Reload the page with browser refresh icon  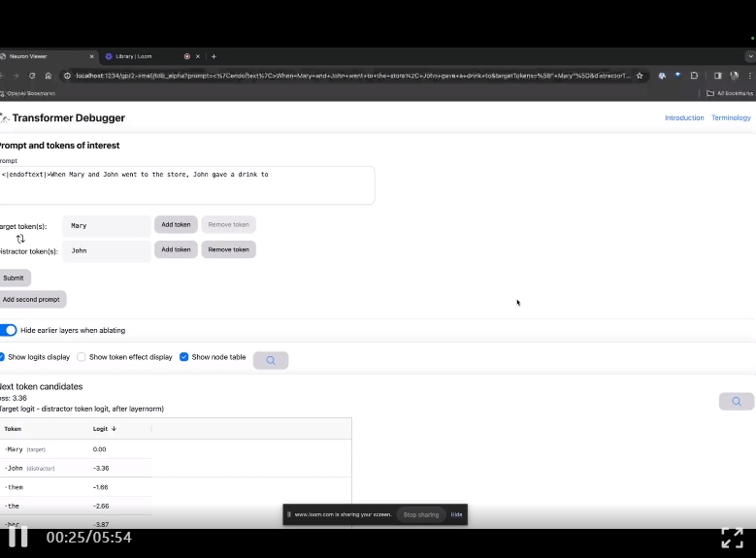[x=32, y=76]
